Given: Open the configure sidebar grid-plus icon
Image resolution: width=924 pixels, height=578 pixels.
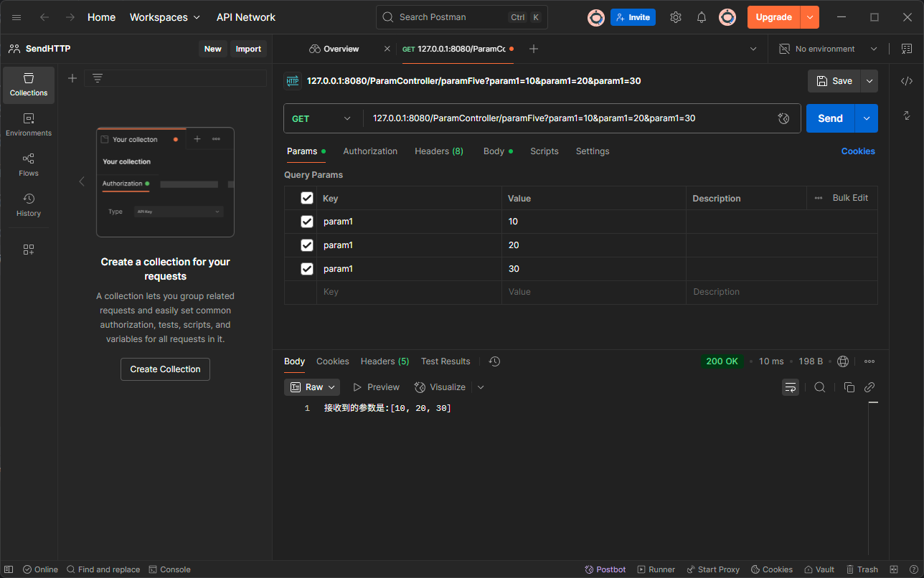Looking at the screenshot, I should point(29,250).
